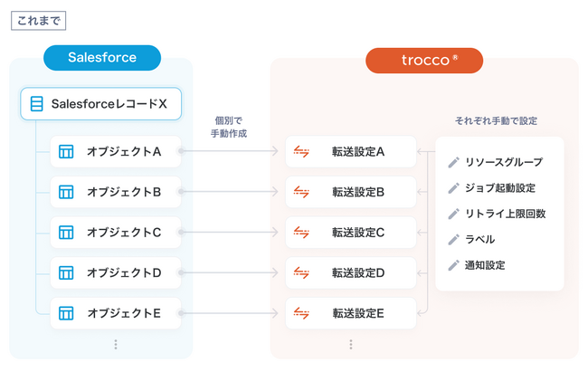Select the オブジェクトB tree item
The width and height of the screenshot is (588, 372).
(x=116, y=192)
